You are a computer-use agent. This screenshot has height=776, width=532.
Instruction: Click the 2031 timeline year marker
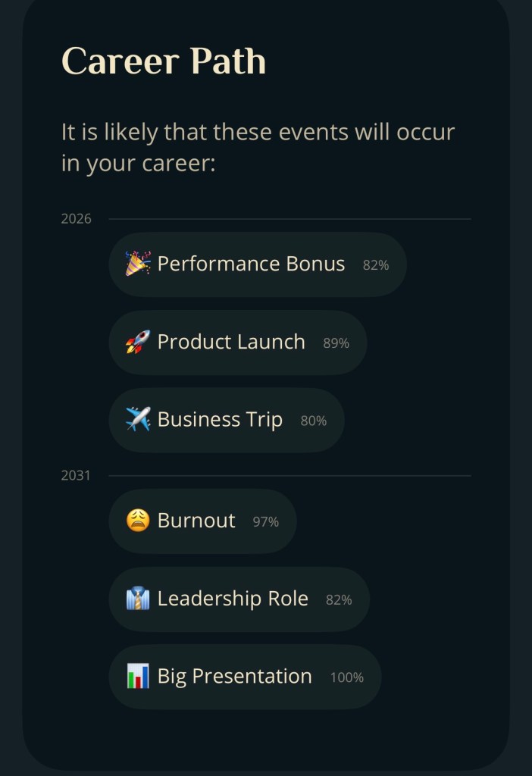76,475
